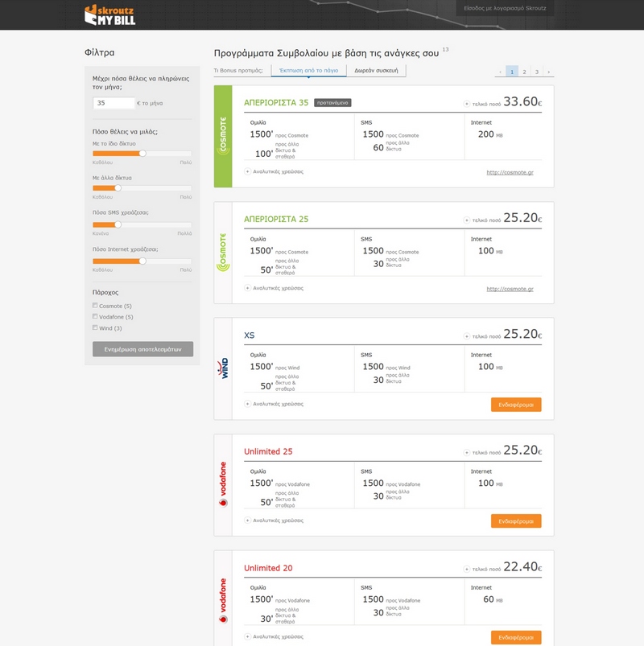Click the Vodafone logo on Unlimited 25 card
The image size is (644, 646).
coord(223,484)
